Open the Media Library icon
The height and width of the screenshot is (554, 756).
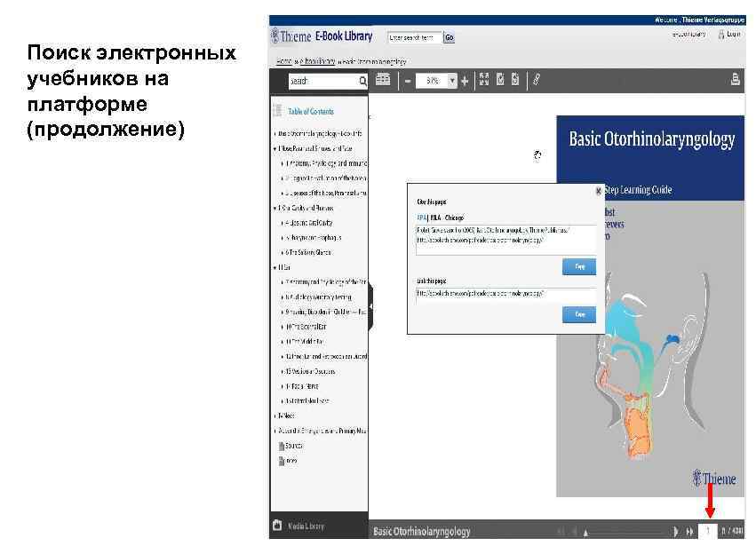click(x=277, y=525)
